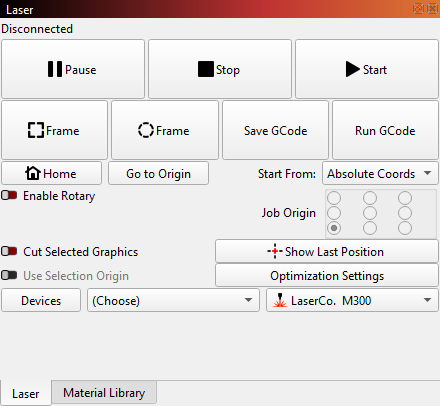Trace the rectangular frame outline

click(55, 130)
